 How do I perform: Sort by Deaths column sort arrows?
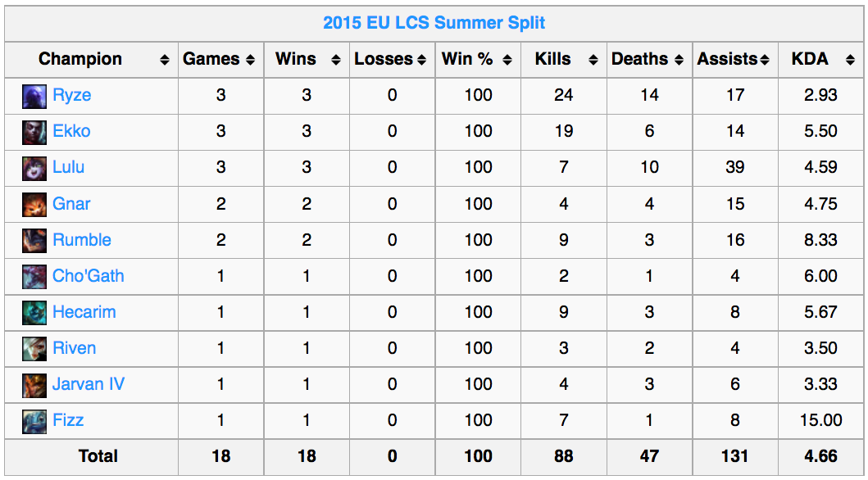tap(679, 60)
